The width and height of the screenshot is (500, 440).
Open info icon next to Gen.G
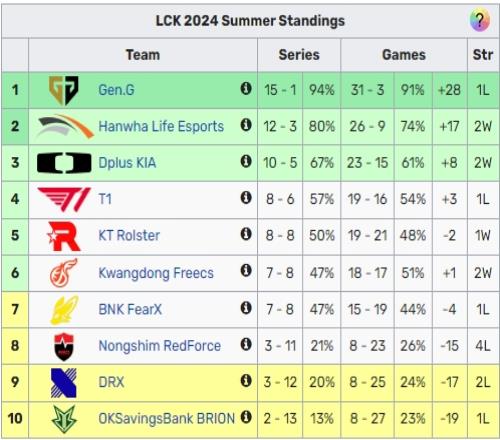(246, 89)
